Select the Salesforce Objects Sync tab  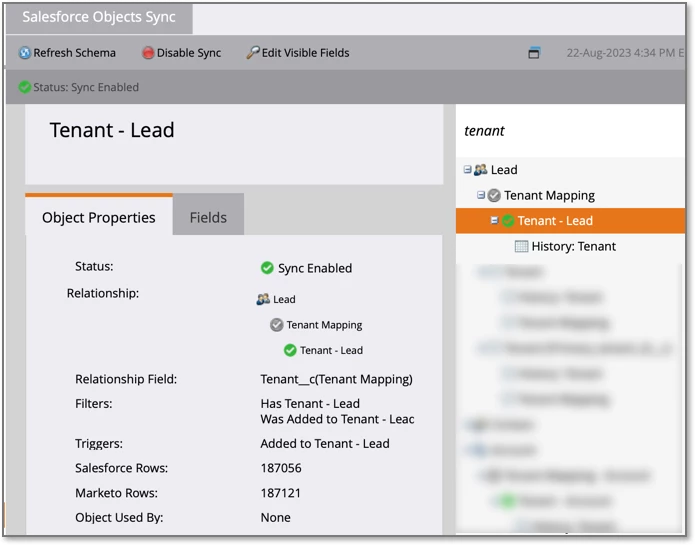[99, 17]
